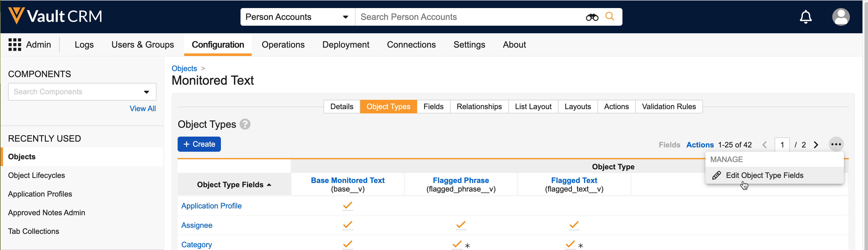The image size is (868, 250).
Task: Expand the Person Accounts search dropdown
Action: tap(345, 17)
